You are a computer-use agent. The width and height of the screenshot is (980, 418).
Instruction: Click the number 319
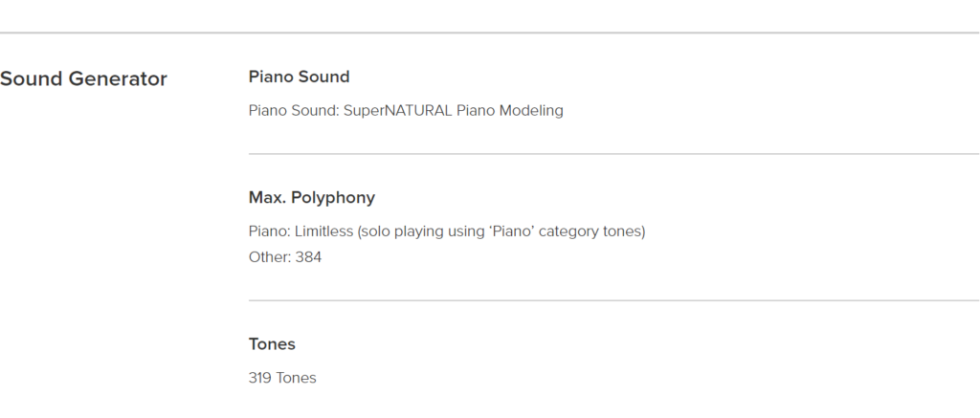[x=260, y=378]
